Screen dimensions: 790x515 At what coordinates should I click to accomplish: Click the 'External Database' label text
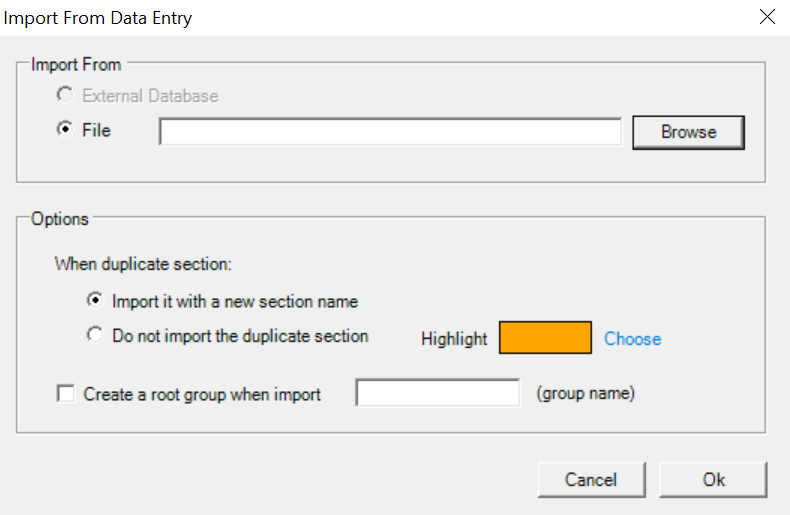150,96
